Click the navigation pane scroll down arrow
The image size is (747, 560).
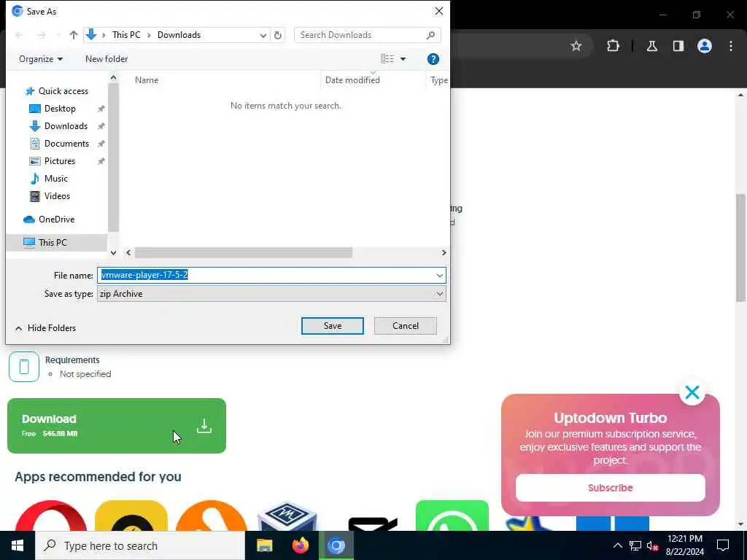click(x=113, y=253)
